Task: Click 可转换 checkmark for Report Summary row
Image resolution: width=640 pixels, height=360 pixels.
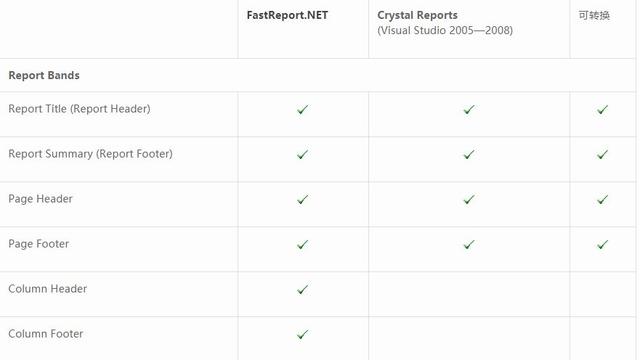Action: click(x=602, y=154)
